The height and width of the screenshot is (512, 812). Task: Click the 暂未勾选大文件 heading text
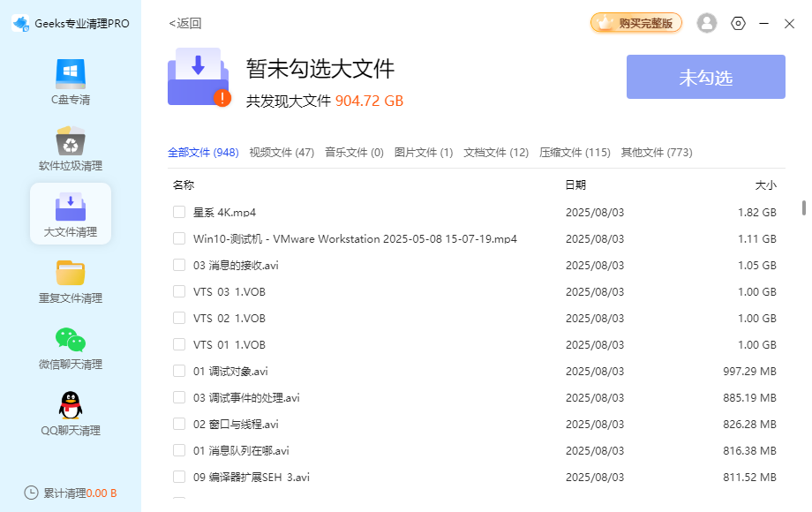(320, 69)
